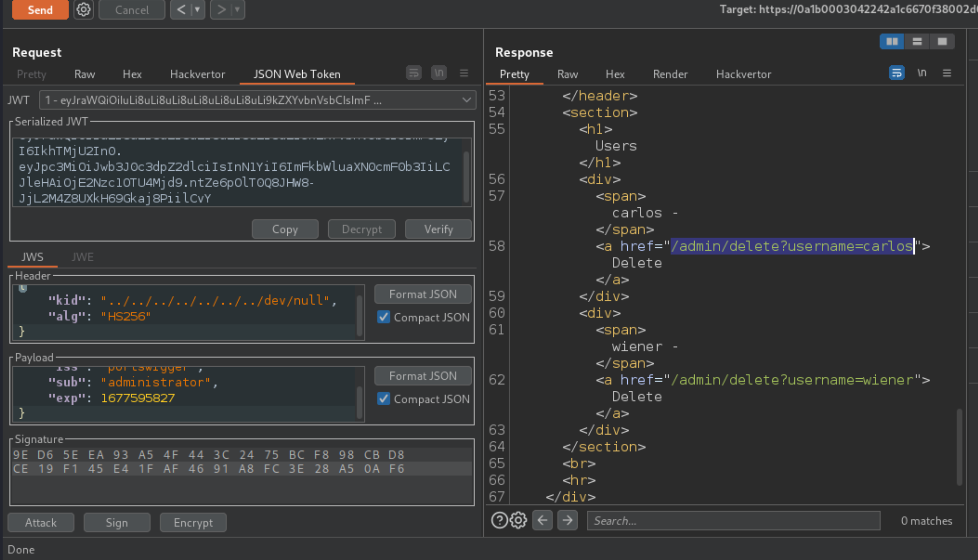Switch to top-bottom layout icon
The width and height of the screenshot is (978, 560).
coord(917,42)
